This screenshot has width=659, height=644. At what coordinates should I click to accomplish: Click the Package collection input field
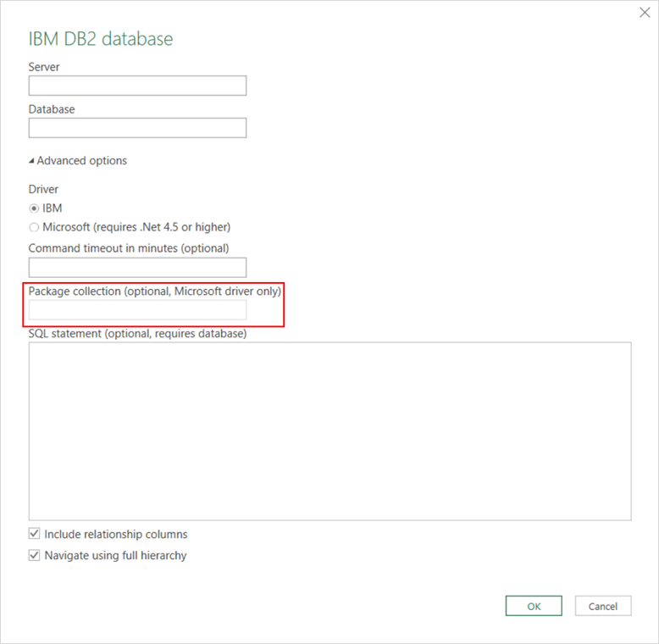[x=137, y=310]
